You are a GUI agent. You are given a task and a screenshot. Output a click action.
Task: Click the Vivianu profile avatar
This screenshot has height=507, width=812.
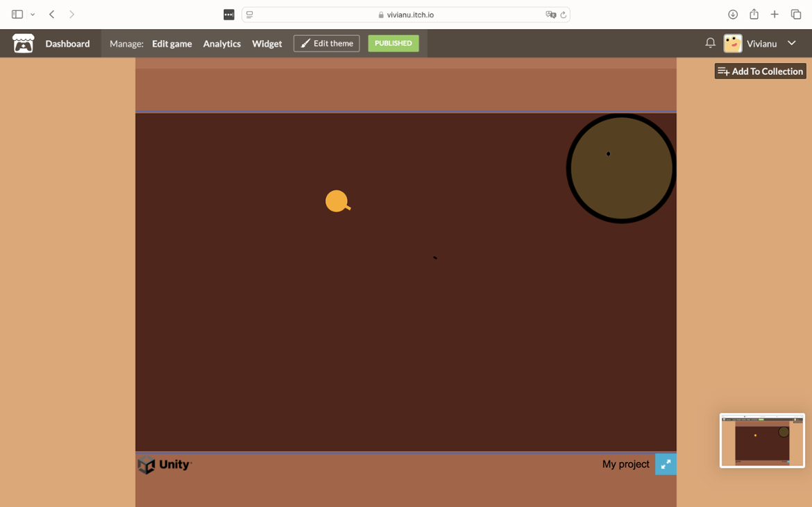click(732, 43)
